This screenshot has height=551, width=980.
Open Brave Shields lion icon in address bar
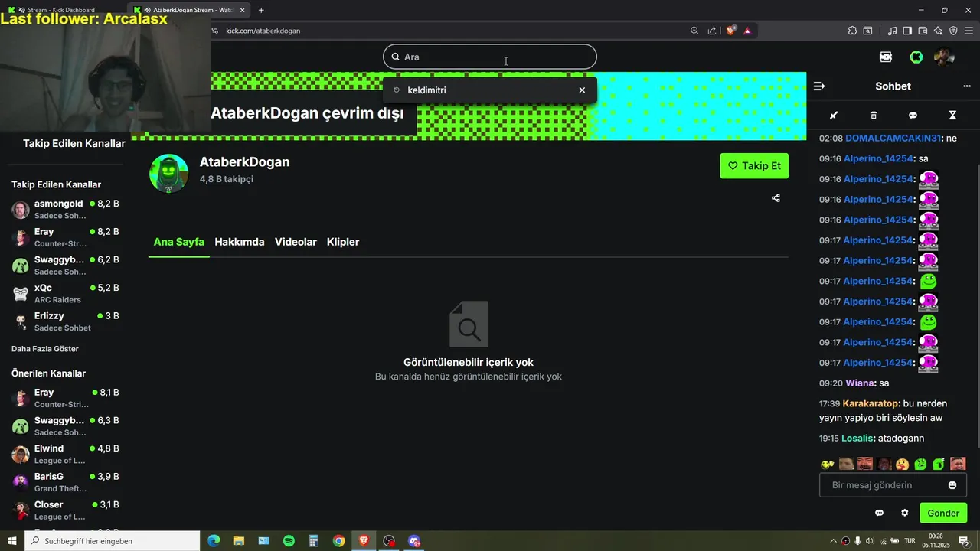731,31
